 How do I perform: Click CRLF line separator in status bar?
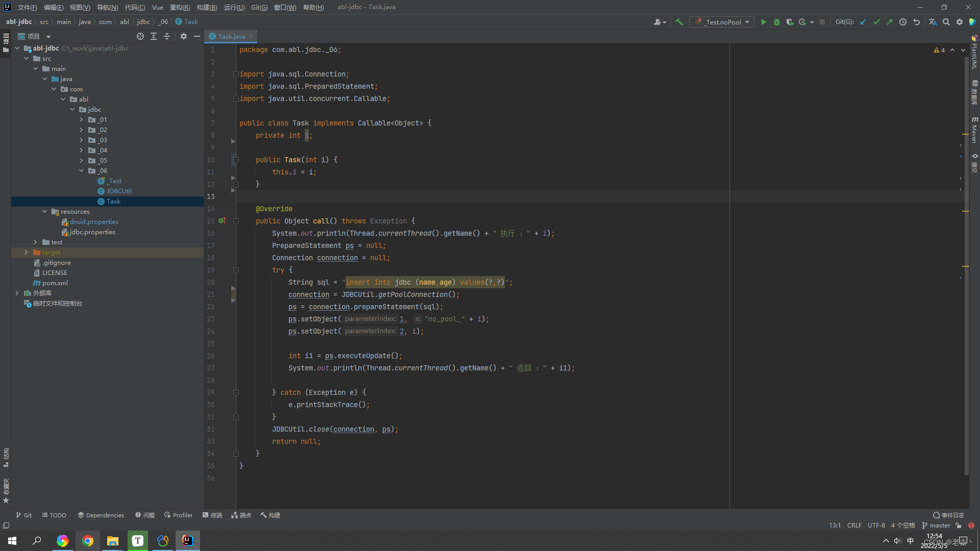pyautogui.click(x=854, y=525)
